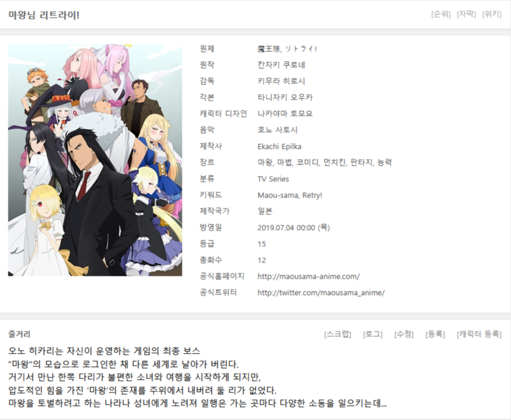Click the rating value 15

pos(262,244)
